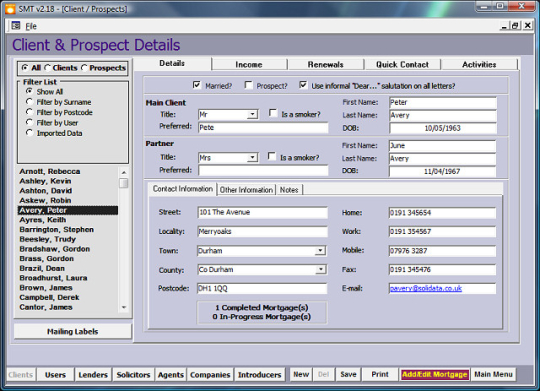Viewport: 540px width, 391px height.
Task: Select the All radio button
Action: [24, 68]
